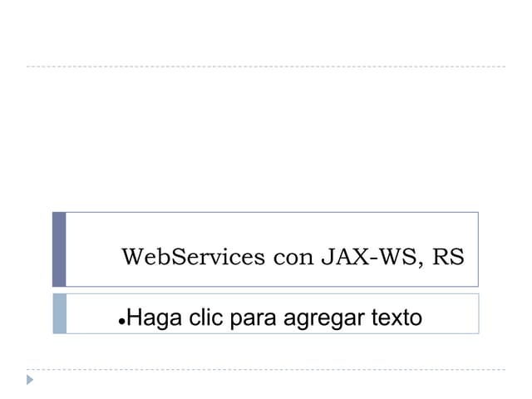Click the bullet point before 'Haga'

pos(122,321)
